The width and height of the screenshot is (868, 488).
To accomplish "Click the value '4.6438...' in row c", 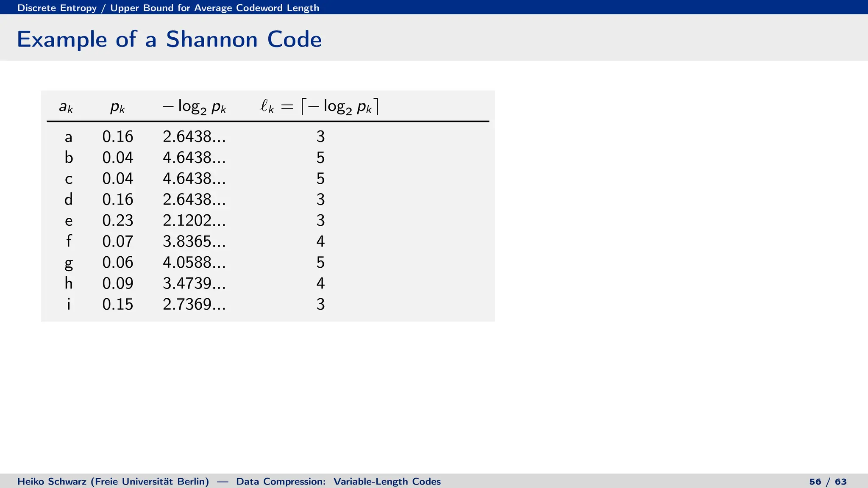I will (x=195, y=178).
